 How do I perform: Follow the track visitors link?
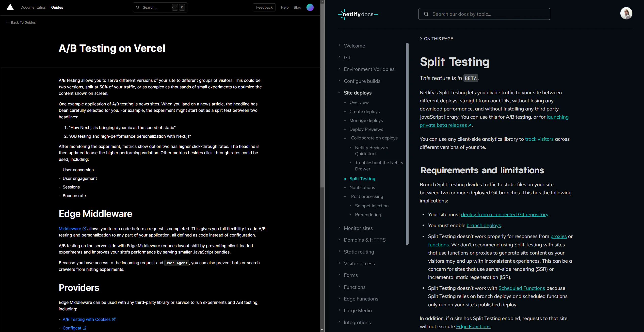[x=539, y=139]
